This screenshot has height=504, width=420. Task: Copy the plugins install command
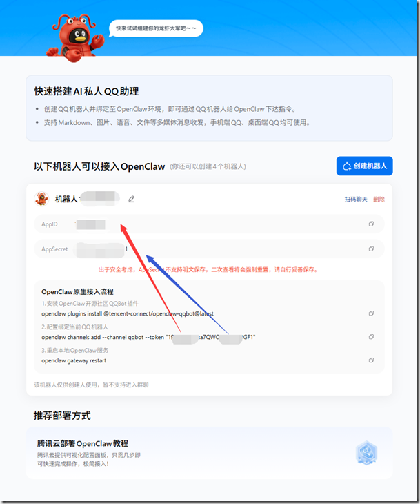point(371,313)
